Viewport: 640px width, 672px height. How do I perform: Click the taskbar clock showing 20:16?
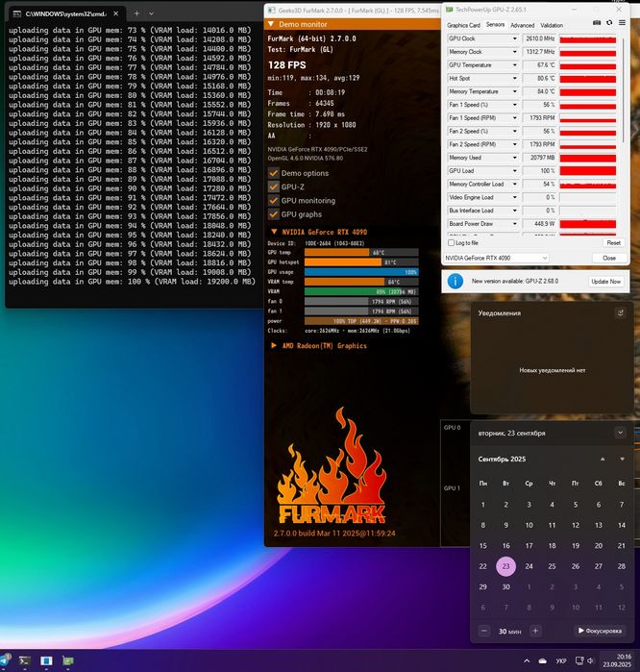click(x=617, y=660)
